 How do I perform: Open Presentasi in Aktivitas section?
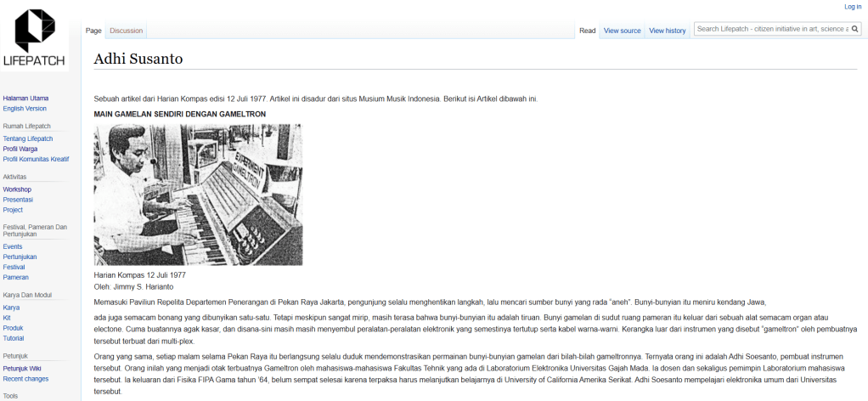[x=18, y=200]
